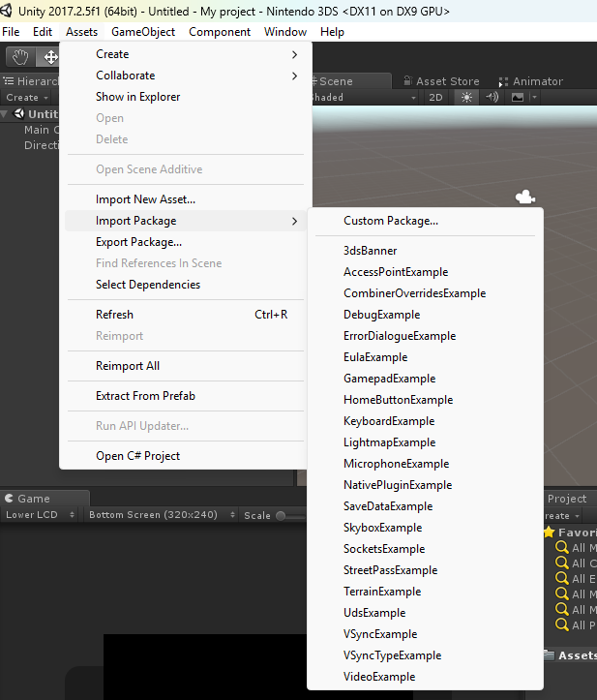Open the GameObject menu
Image resolution: width=597 pixels, height=700 pixels.
pos(143,32)
